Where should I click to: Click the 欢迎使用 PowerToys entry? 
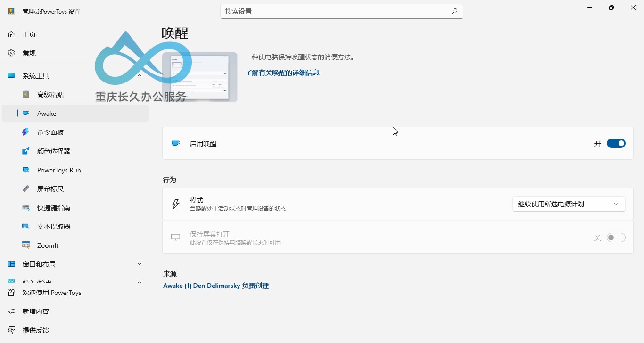pos(75,293)
